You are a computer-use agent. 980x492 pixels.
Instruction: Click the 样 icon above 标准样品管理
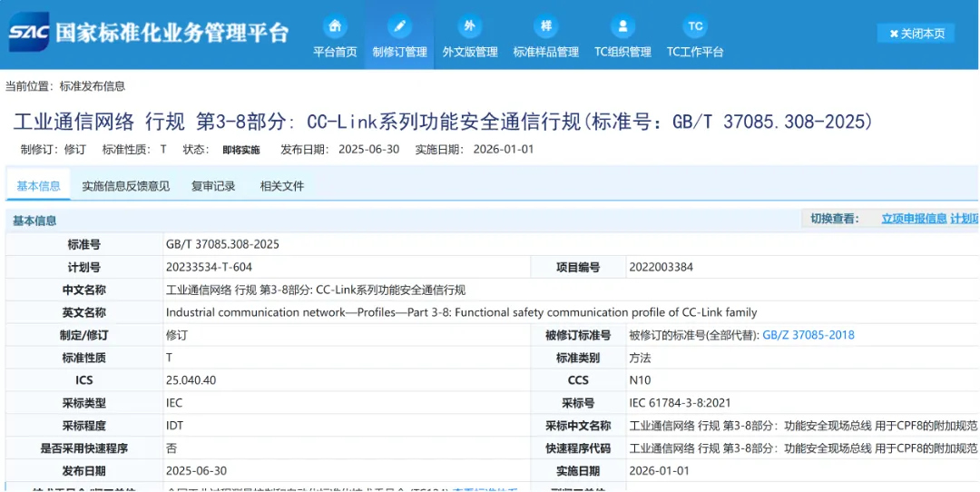click(x=545, y=26)
